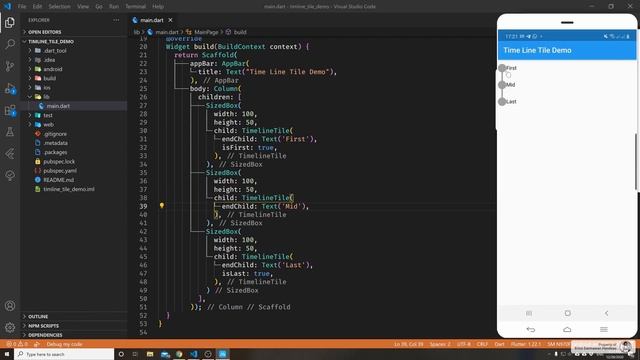
Task: Open the Accounts icon in activity bar
Action: [x=10, y=306]
